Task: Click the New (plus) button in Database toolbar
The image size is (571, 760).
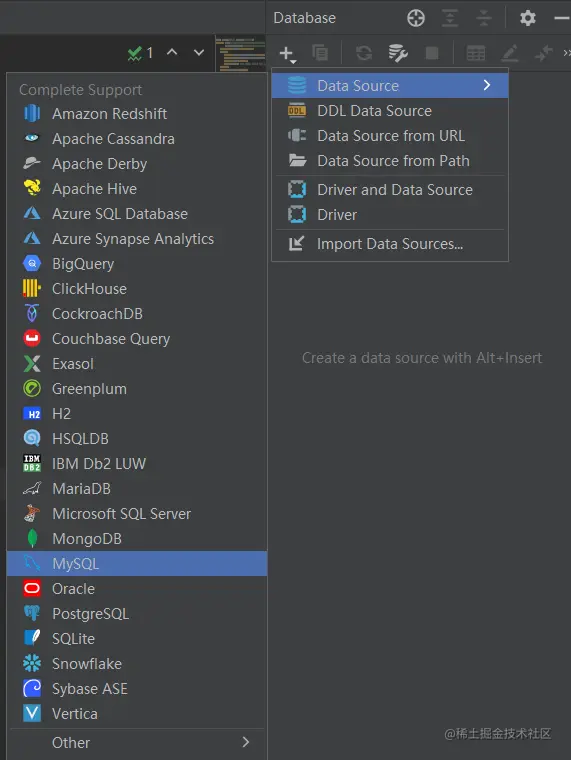Action: coord(287,54)
